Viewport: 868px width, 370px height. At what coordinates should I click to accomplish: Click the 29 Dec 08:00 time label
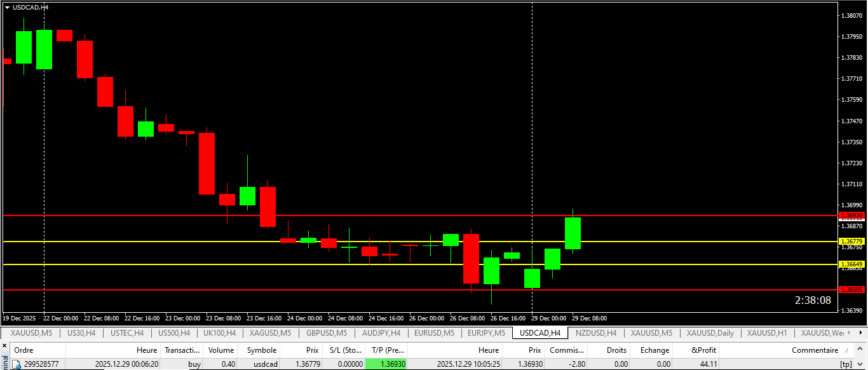pos(589,318)
